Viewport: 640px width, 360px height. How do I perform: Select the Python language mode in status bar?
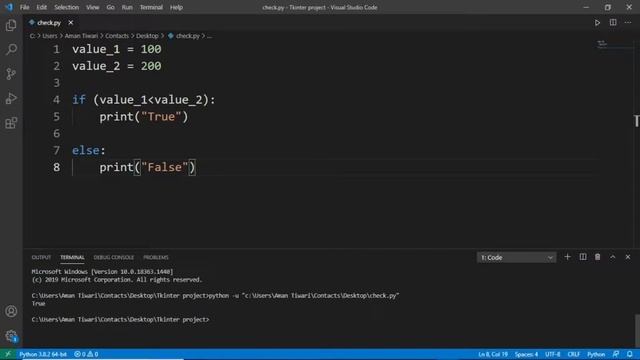[x=596, y=354]
